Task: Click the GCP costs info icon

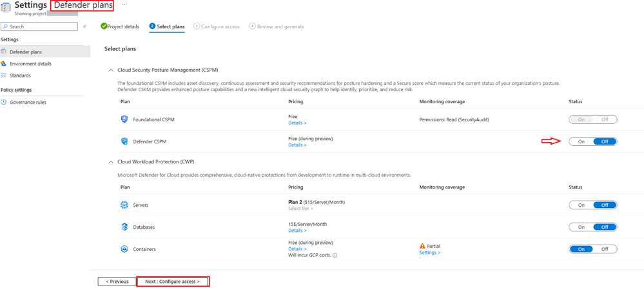Action: (x=335, y=255)
